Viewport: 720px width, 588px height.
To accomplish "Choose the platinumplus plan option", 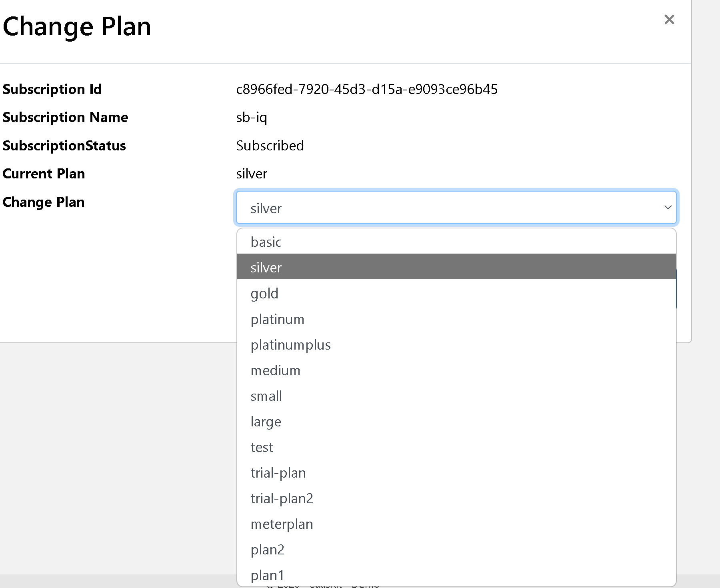I will pos(290,345).
